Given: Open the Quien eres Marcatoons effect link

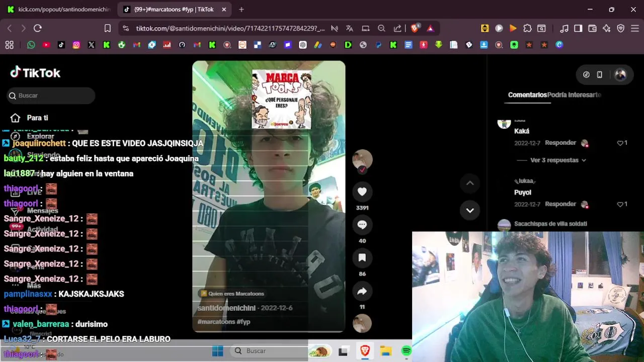Looking at the screenshot, I should click(232, 294).
